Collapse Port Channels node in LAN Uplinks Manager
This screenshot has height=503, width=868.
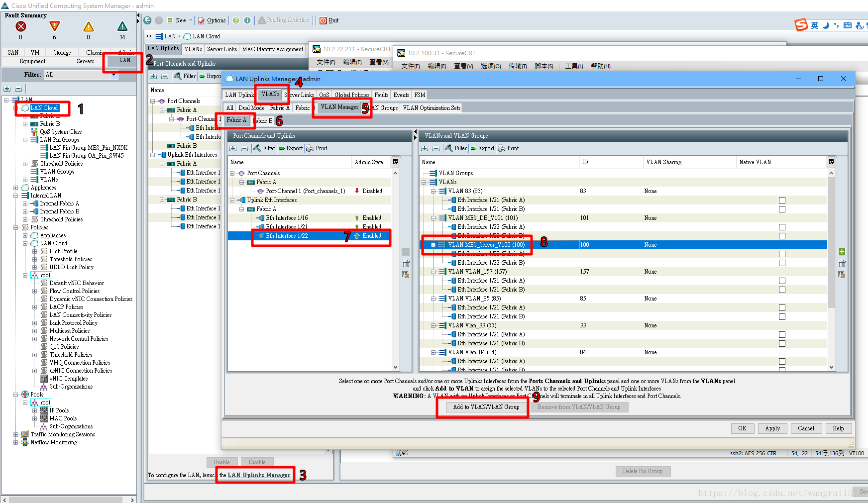(x=232, y=173)
